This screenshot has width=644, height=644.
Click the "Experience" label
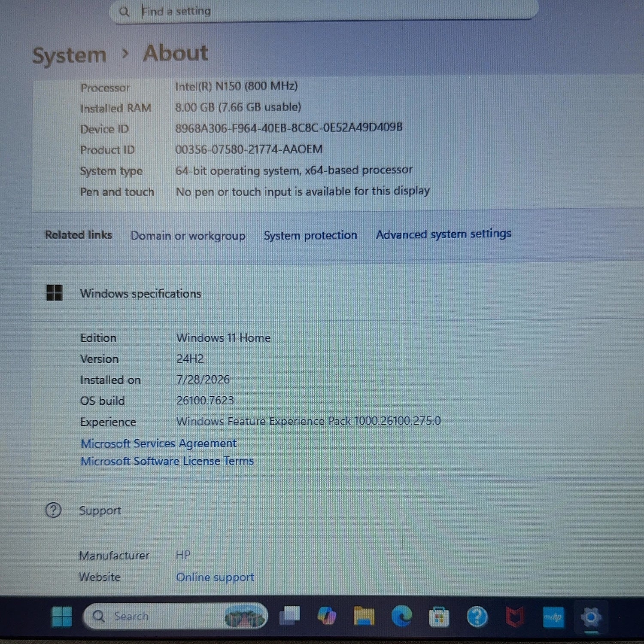pyautogui.click(x=108, y=422)
